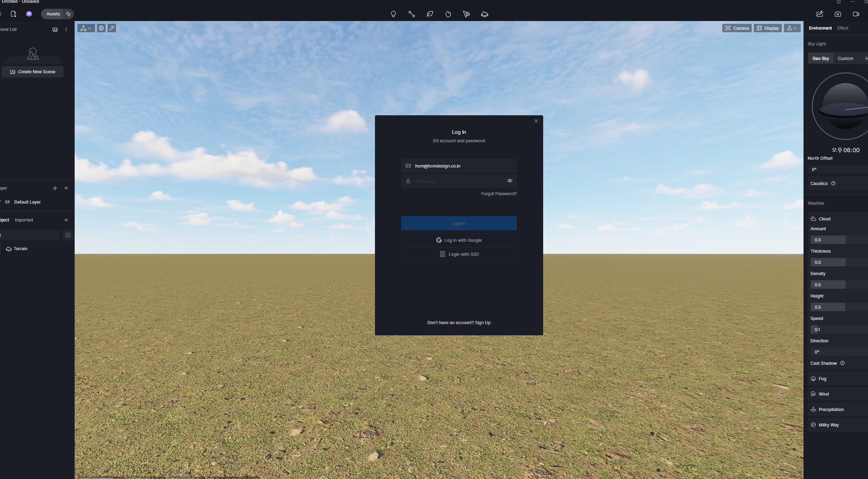
Task: Switch to the Effect tab
Action: 842,28
